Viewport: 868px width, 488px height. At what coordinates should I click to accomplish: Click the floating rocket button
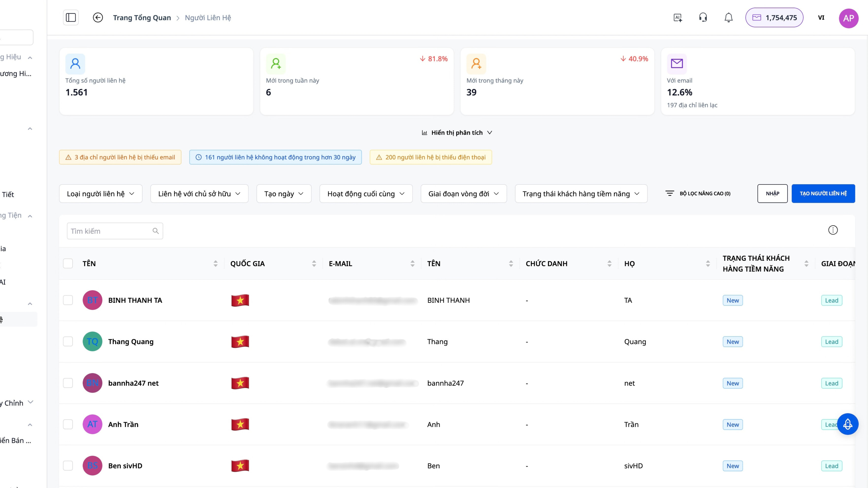847,424
